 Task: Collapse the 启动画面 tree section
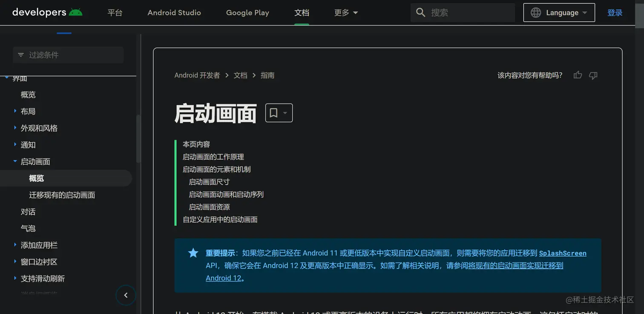click(x=15, y=161)
